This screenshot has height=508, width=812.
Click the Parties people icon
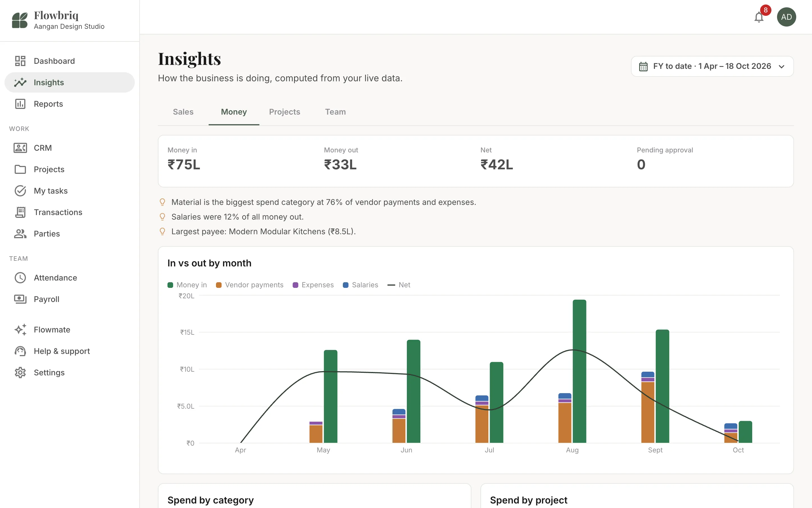coord(20,234)
